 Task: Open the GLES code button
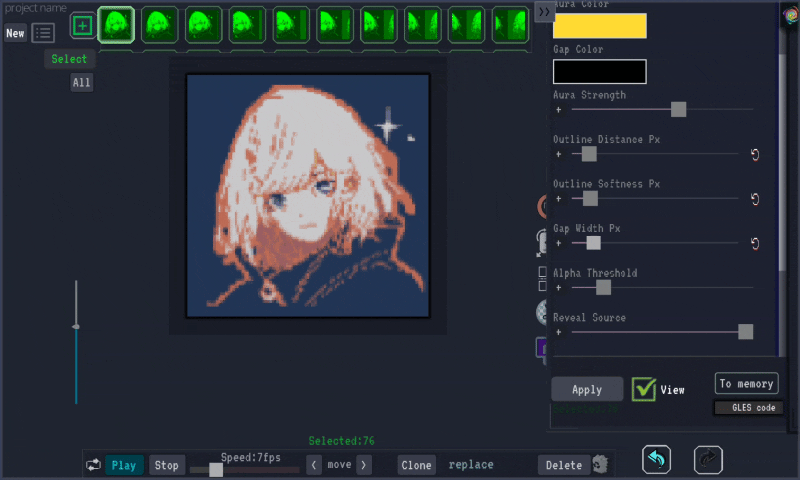coord(748,408)
